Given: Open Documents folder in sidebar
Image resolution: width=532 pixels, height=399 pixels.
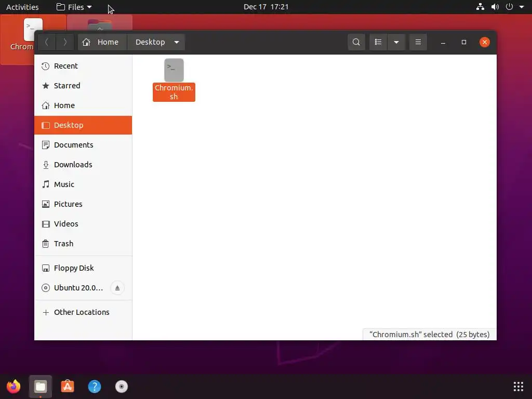Looking at the screenshot, I should 83,145.
